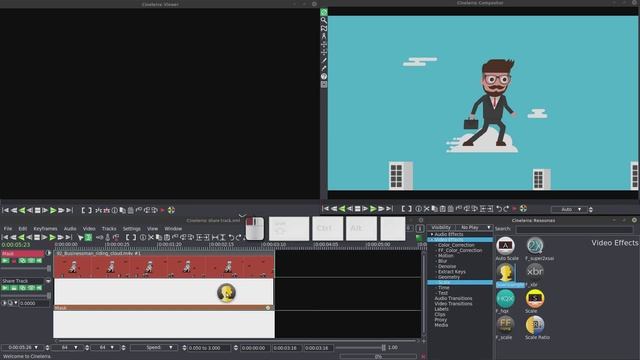Click the arrow editing mode icon in timeline toolbar

80,237
